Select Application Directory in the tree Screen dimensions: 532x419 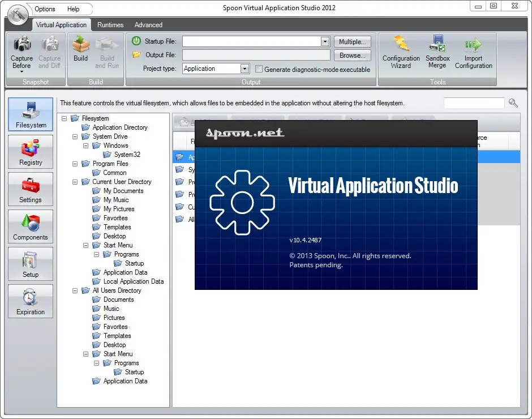120,127
